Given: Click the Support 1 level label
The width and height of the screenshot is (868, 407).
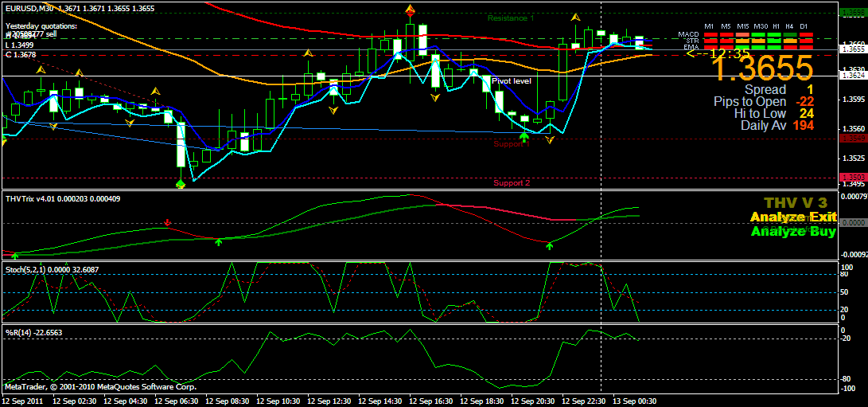Looking at the screenshot, I should click(x=512, y=144).
